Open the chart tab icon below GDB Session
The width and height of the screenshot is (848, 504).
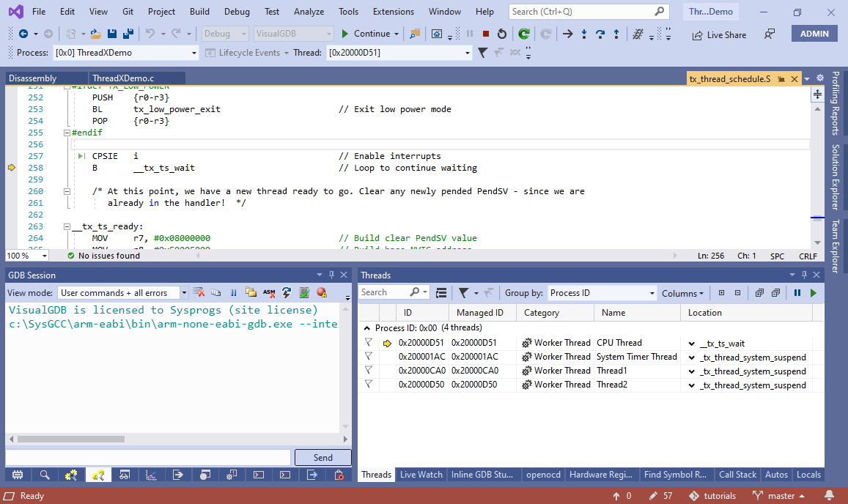pyautogui.click(x=151, y=475)
